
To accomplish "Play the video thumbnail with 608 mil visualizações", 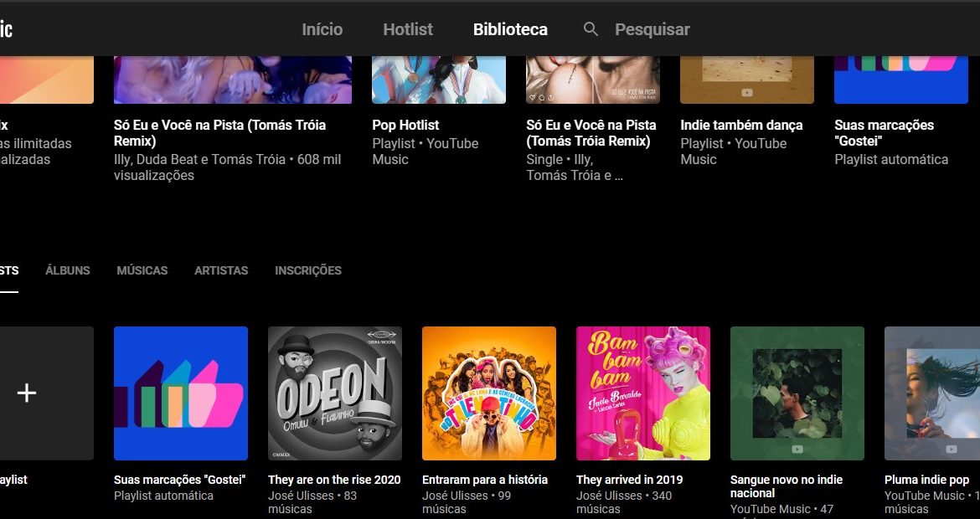I will [x=233, y=80].
